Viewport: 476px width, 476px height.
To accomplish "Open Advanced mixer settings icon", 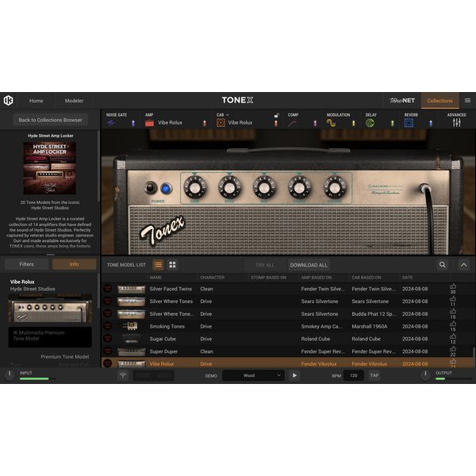I will pyautogui.click(x=457, y=123).
